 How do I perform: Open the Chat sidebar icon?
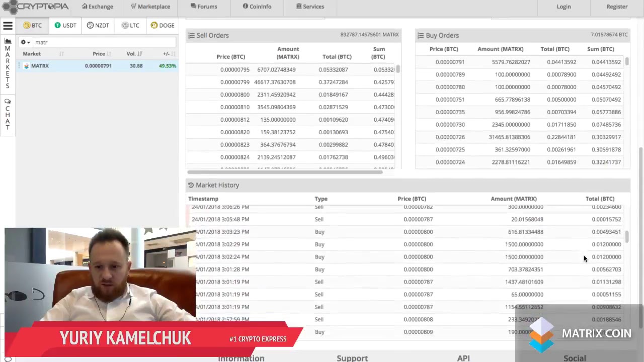point(8,101)
